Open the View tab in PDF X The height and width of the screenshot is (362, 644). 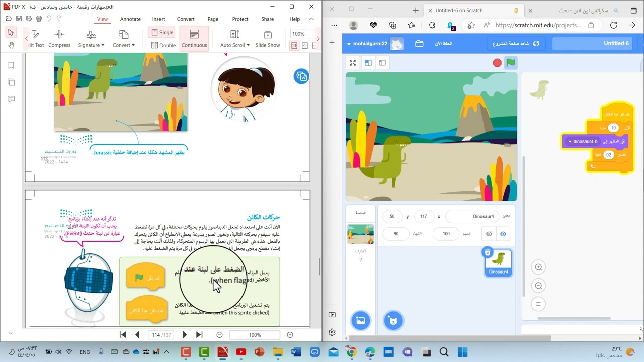click(102, 19)
